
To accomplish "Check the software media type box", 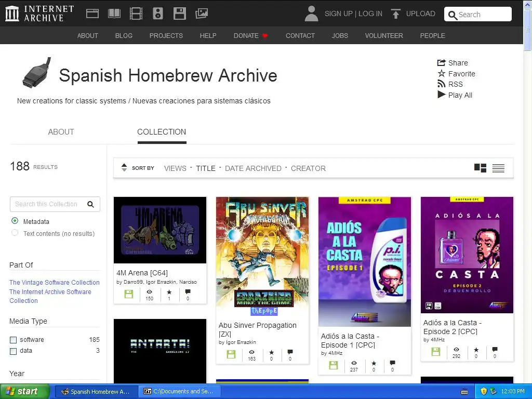I will pos(13,340).
